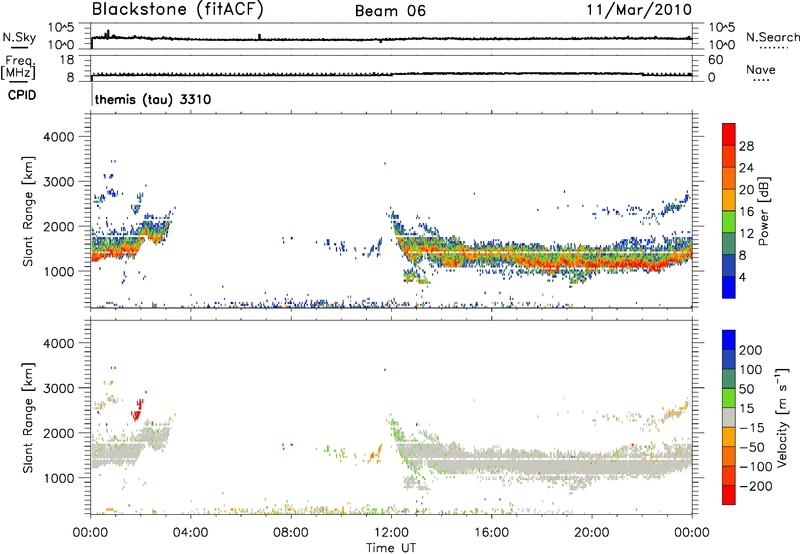800x554 pixels.
Task: Click the '12' label on the Power color bar
Action: (746, 234)
